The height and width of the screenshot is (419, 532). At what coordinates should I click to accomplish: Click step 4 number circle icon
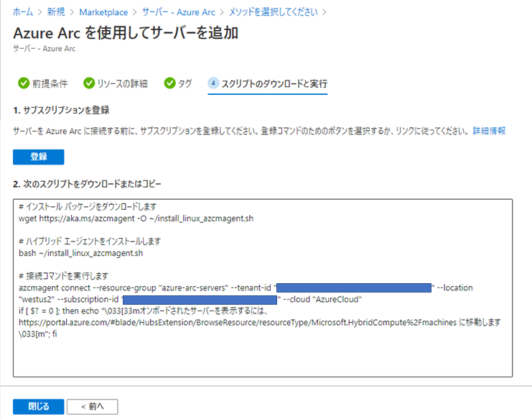[213, 83]
